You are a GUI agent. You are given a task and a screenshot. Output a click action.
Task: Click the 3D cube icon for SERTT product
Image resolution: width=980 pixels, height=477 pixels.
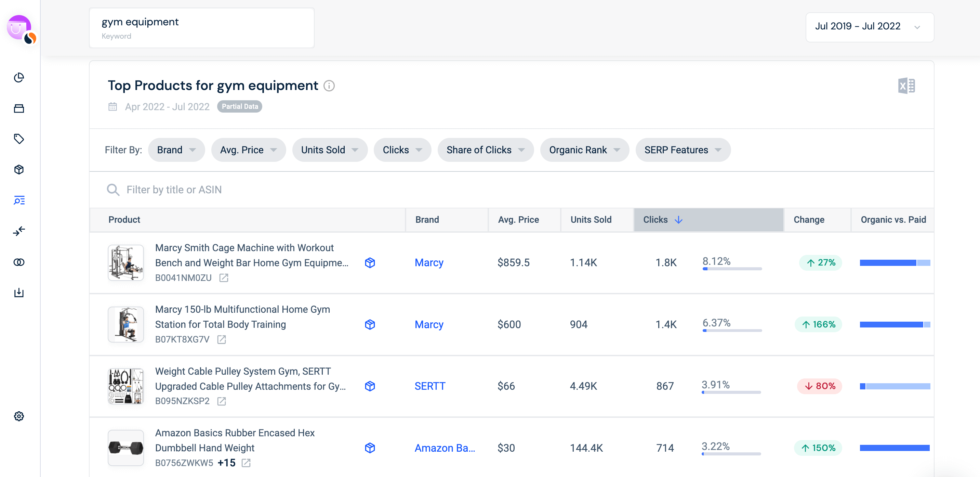tap(369, 386)
